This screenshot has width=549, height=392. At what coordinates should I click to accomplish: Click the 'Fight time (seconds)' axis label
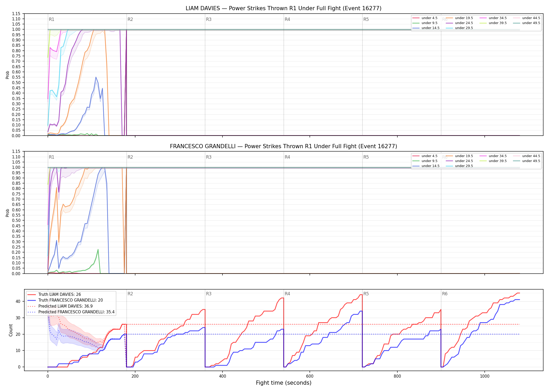(284, 383)
